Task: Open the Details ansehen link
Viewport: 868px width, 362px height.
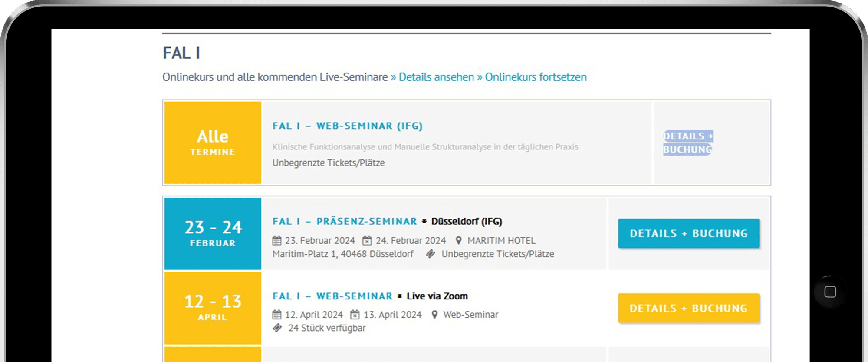Action: [436, 77]
